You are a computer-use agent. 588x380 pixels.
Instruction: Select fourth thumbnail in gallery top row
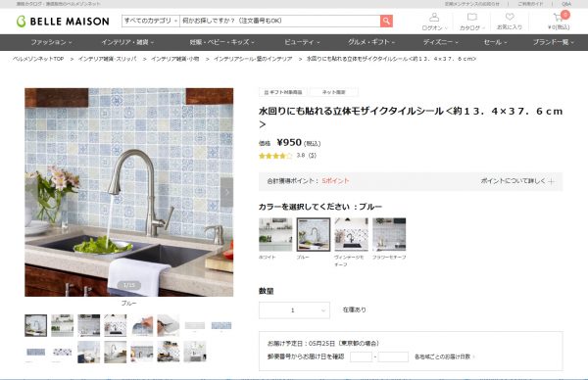point(115,325)
